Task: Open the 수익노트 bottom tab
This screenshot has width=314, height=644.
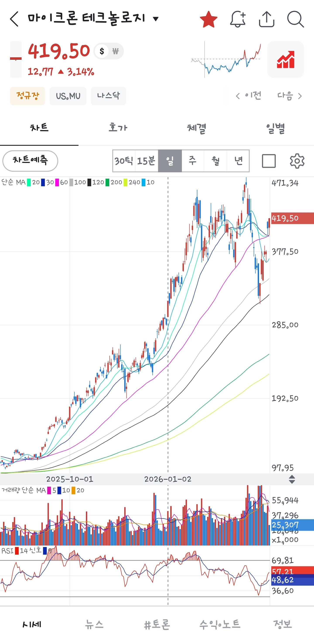Action: (x=220, y=624)
